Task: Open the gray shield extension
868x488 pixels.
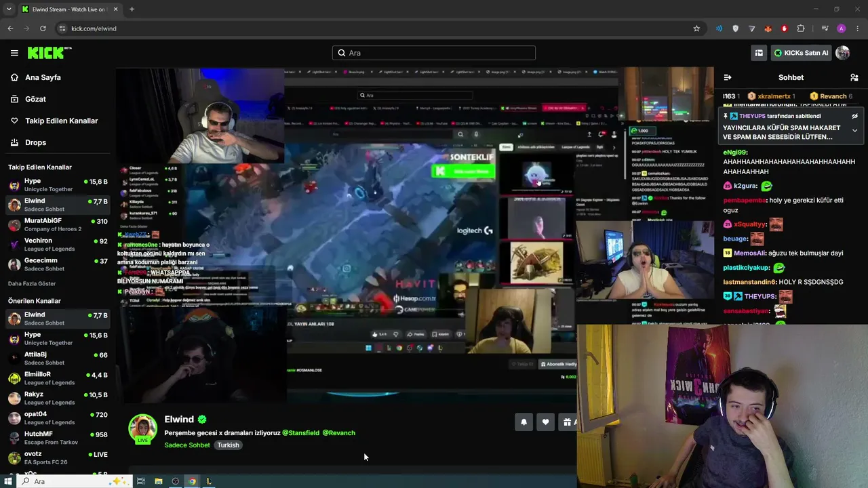Action: click(x=736, y=28)
